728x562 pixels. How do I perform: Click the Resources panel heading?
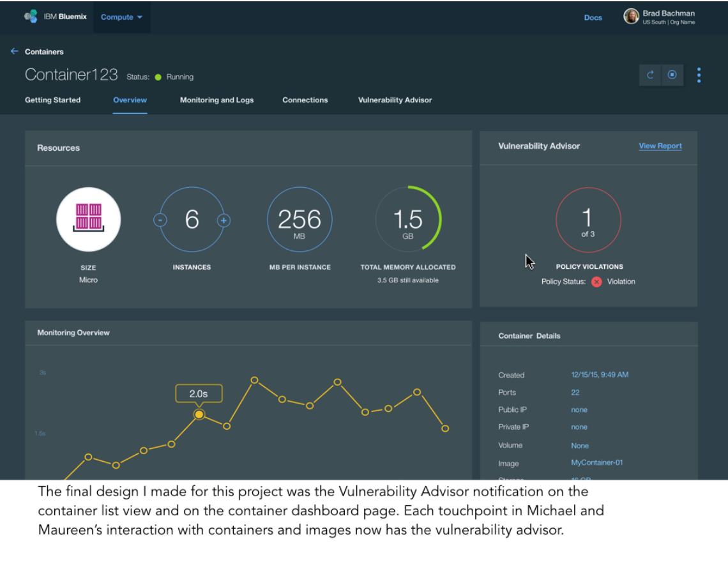click(59, 148)
